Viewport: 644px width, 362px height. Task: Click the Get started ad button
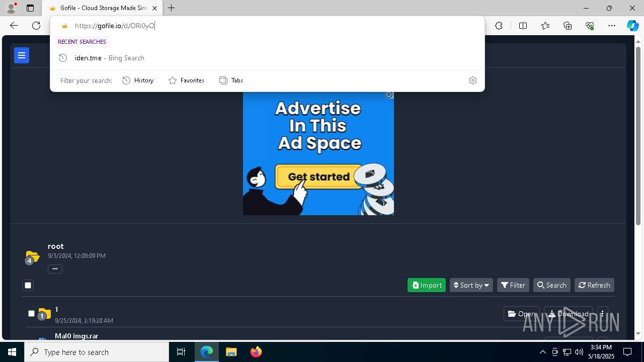[x=318, y=177]
